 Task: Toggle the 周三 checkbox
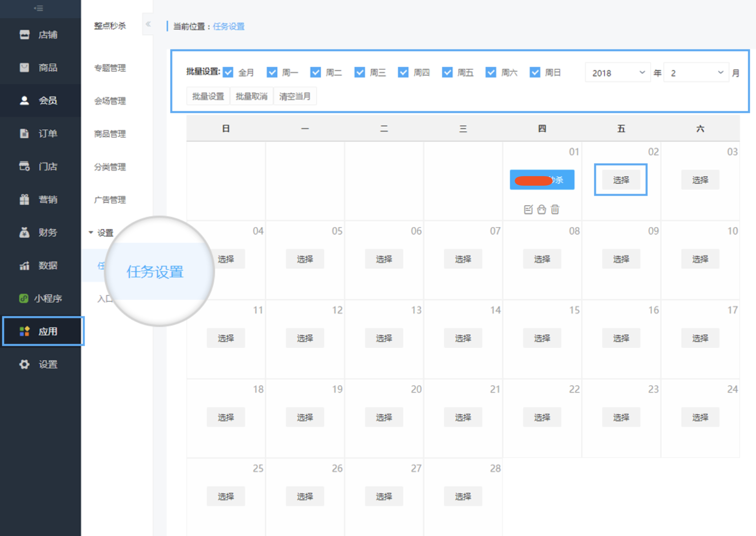(x=360, y=72)
